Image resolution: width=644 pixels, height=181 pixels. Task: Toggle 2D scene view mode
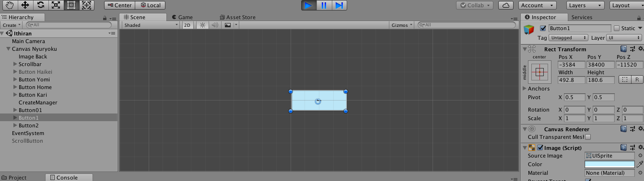pos(188,25)
